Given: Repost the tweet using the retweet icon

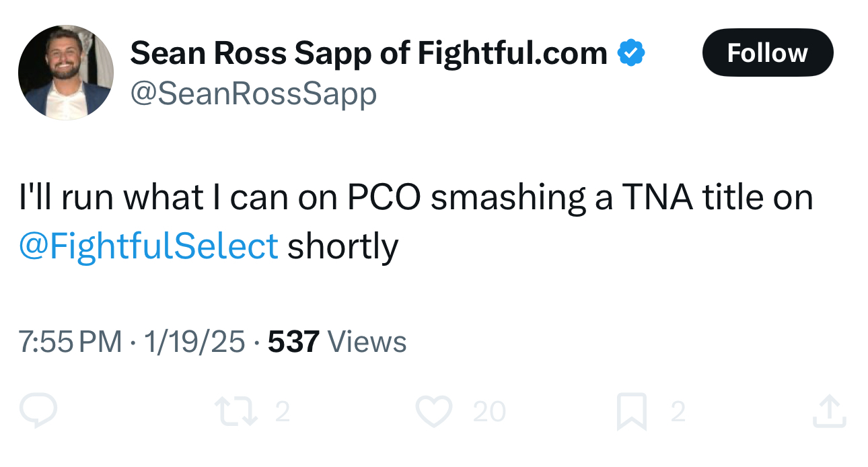Looking at the screenshot, I should click(236, 411).
